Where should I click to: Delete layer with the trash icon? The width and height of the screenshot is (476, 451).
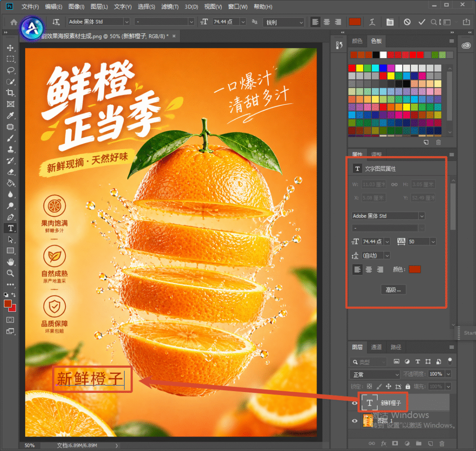pyautogui.click(x=442, y=444)
